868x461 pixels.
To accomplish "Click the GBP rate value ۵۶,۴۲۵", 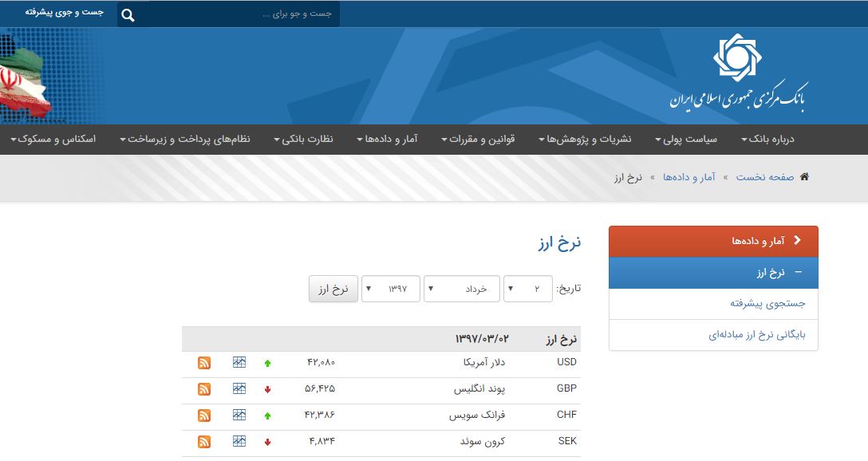I will pyautogui.click(x=320, y=389).
